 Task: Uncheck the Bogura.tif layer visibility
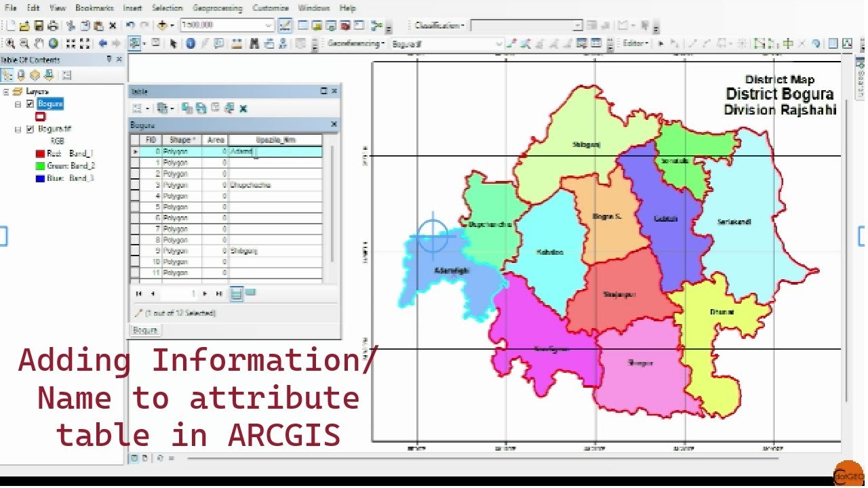click(30, 129)
